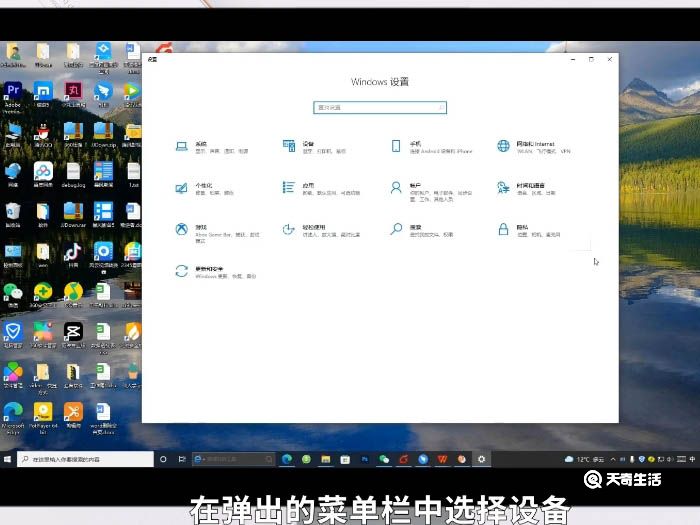Open the Search (搜索) settings category
This screenshot has height=525, width=700.
[422, 230]
